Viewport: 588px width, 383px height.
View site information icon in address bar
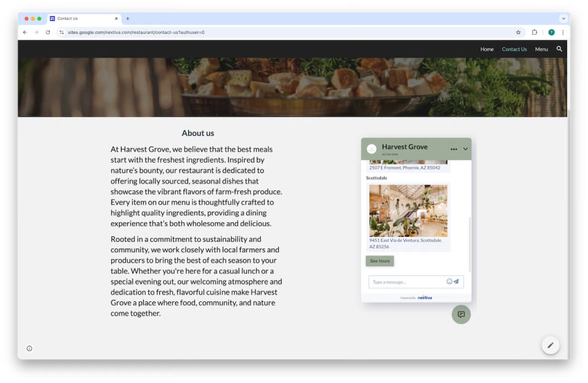click(x=62, y=33)
